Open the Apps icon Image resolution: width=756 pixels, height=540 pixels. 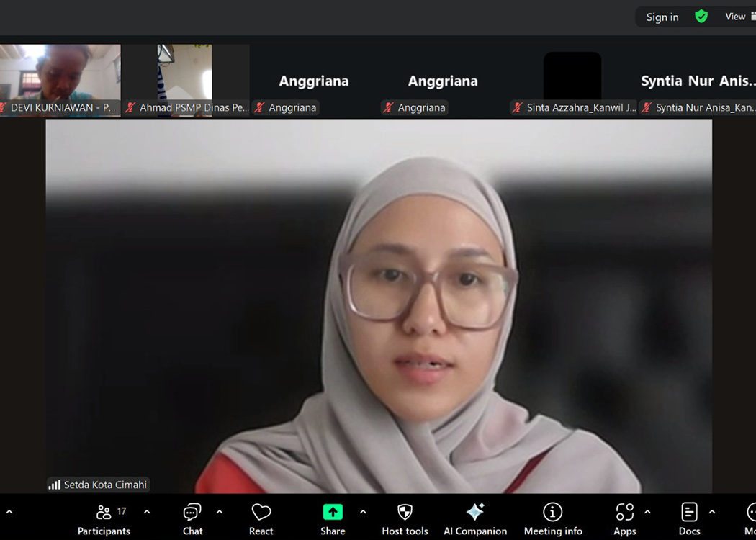(x=624, y=513)
